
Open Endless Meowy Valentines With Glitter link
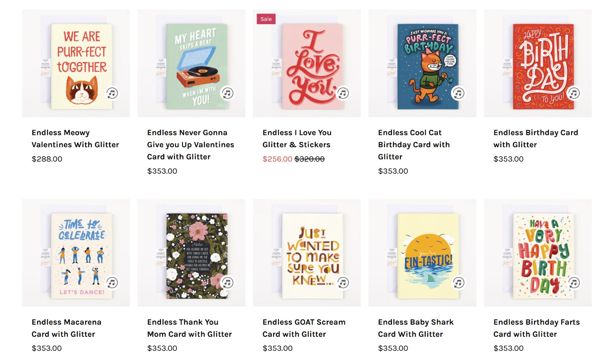point(75,138)
